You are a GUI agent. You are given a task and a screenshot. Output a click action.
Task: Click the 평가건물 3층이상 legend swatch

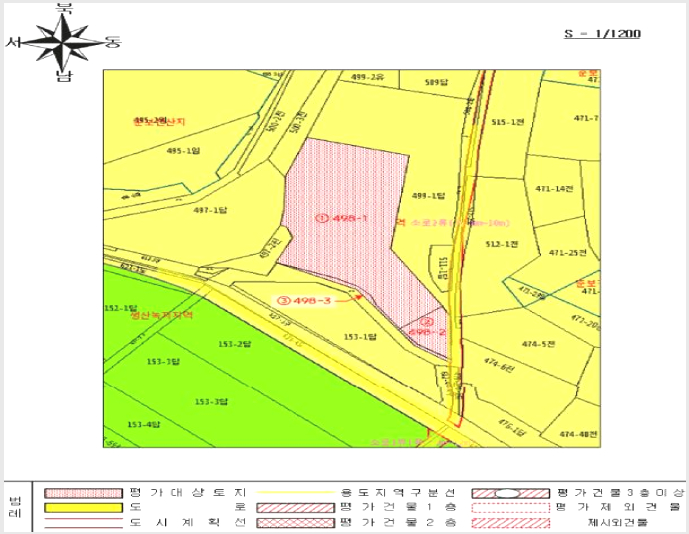pos(511,493)
